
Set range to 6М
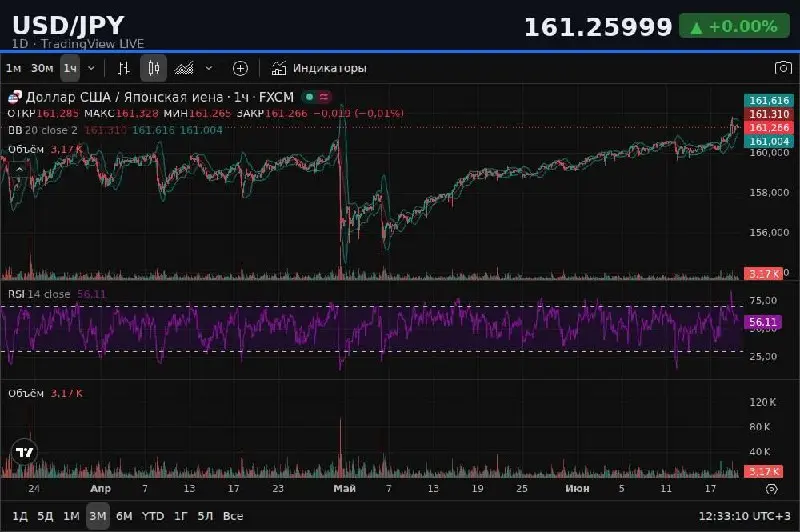click(x=124, y=516)
